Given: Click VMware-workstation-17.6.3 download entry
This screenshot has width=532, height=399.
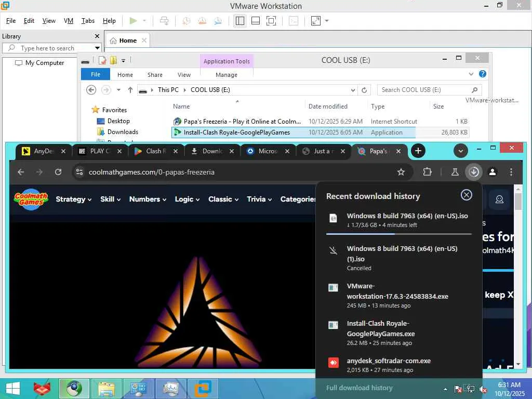Looking at the screenshot, I should tap(399, 296).
